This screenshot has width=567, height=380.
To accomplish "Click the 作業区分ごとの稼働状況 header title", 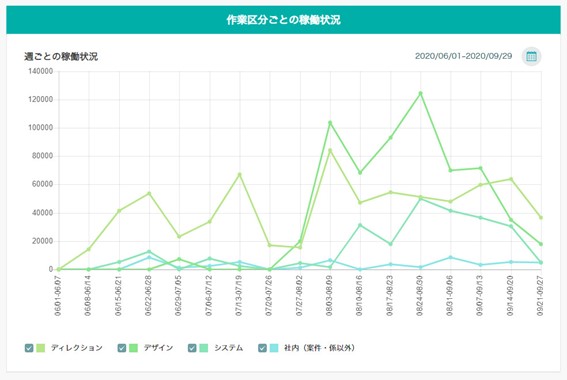I will pyautogui.click(x=284, y=20).
